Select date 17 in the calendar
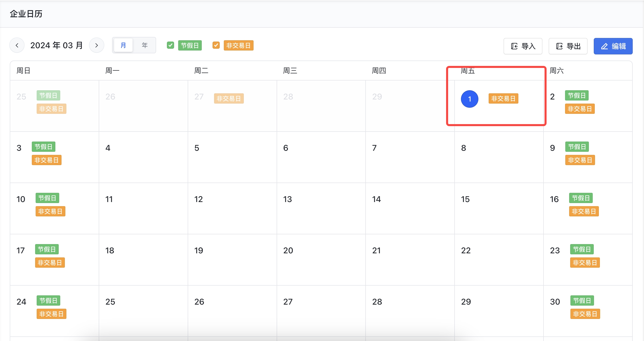 pyautogui.click(x=21, y=250)
